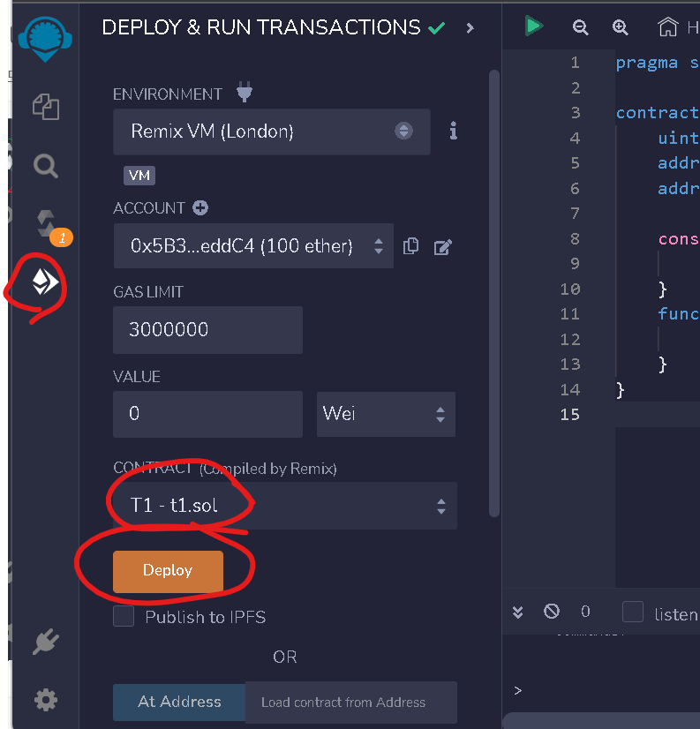Image resolution: width=700 pixels, height=729 pixels.
Task: Click line number 8 in editor
Action: (575, 238)
